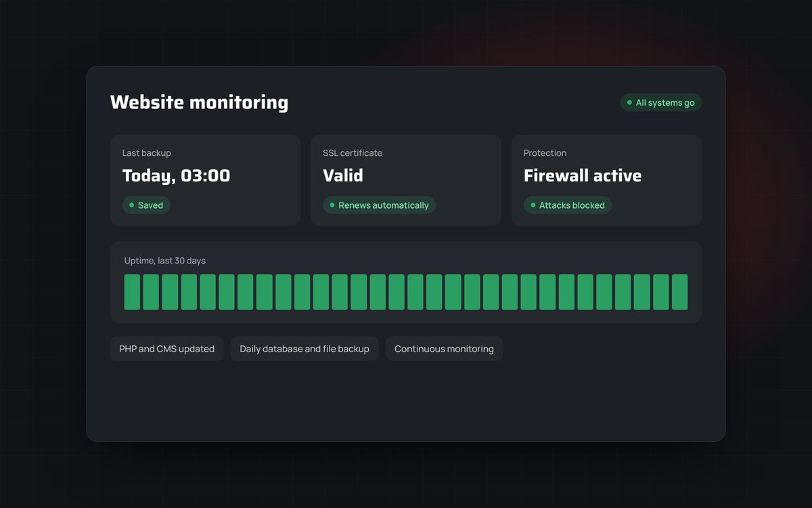Click the "Renews automatically" status pill
Screen dimensions: 812x508
[x=379, y=205]
